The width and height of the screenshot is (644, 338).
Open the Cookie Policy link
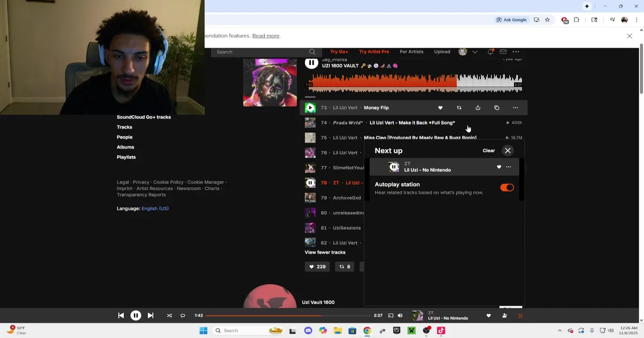pyautogui.click(x=168, y=182)
